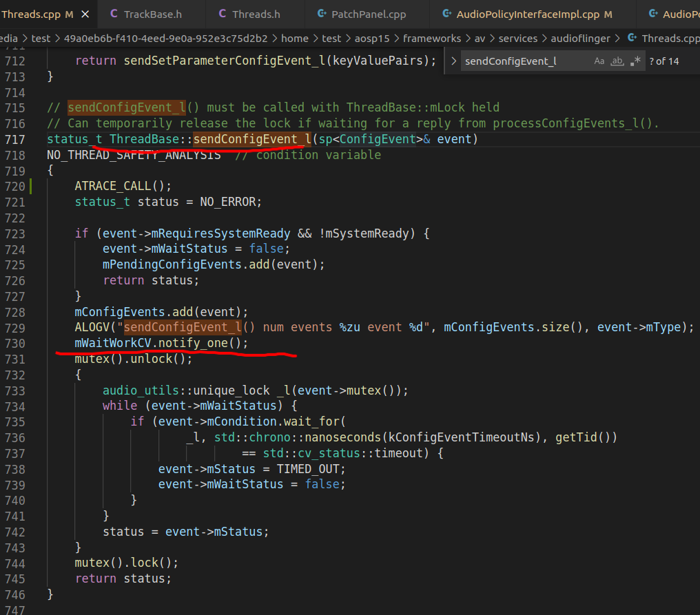Click 'sendSetParameterConfigEvent_l' on line 712
Viewport: 700px width, 615px height.
(225, 60)
